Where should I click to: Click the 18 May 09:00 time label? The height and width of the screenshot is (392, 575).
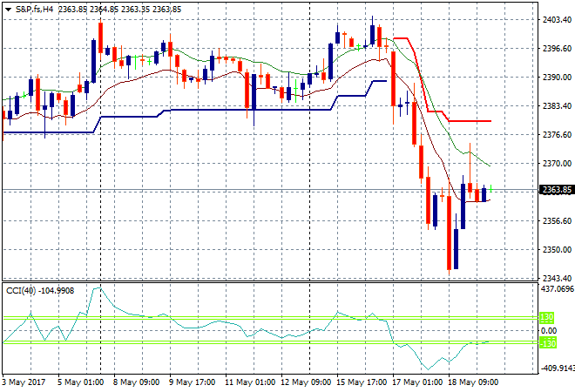(x=473, y=382)
